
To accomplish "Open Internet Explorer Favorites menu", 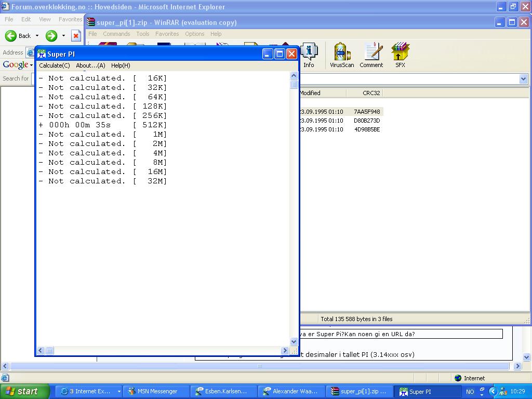I will coord(70,19).
